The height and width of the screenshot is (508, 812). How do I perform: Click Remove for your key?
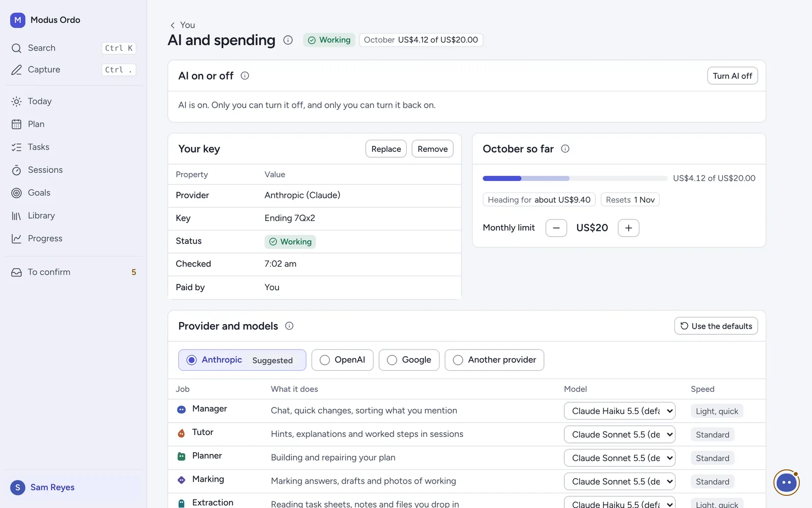click(x=432, y=149)
